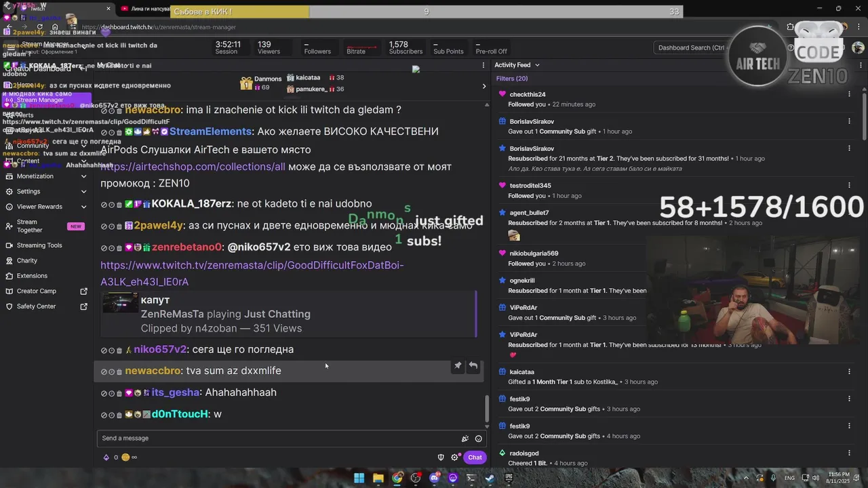868x488 pixels.
Task: Click the Bits balance icon below chat
Action: 106,457
